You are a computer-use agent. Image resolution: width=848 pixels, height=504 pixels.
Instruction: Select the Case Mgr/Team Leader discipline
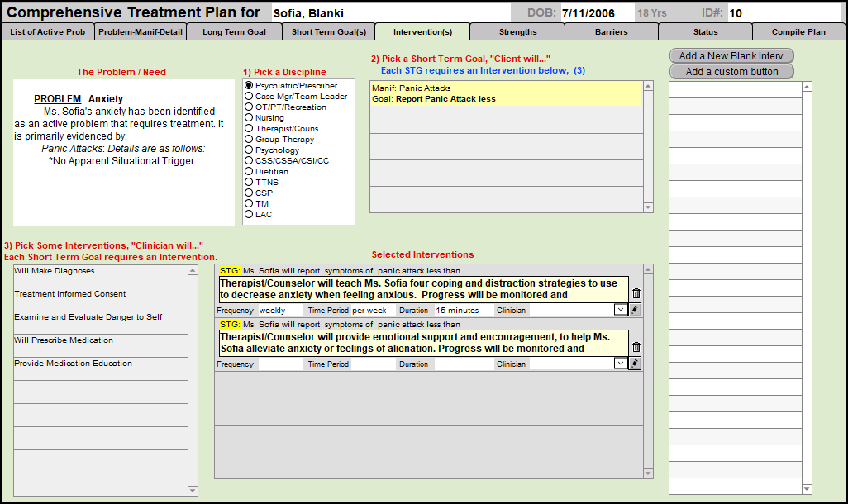pyautogui.click(x=249, y=97)
